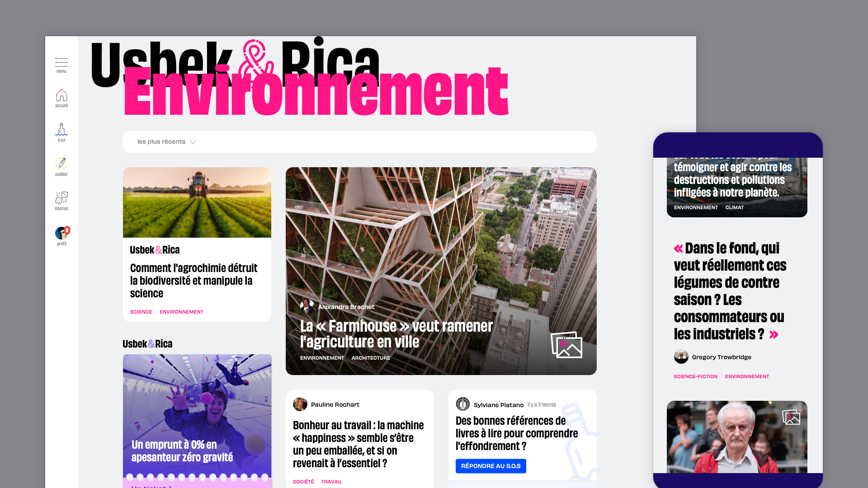Open profil avatar in sidebar
Image resolution: width=868 pixels, height=488 pixels.
(61, 233)
